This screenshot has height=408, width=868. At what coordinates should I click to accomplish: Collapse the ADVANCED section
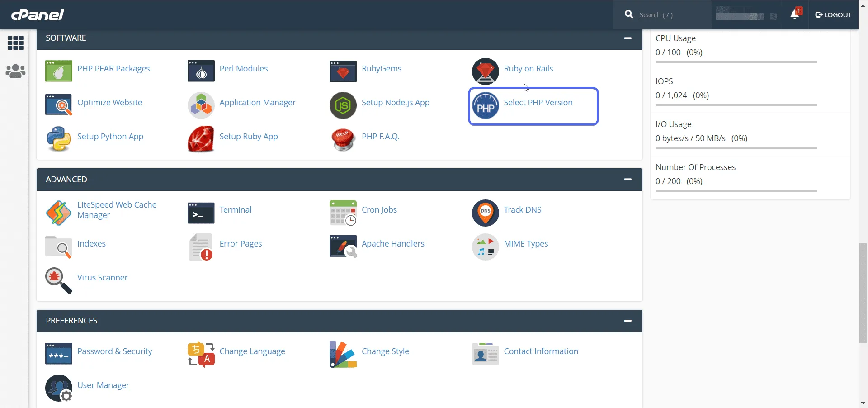tap(627, 179)
